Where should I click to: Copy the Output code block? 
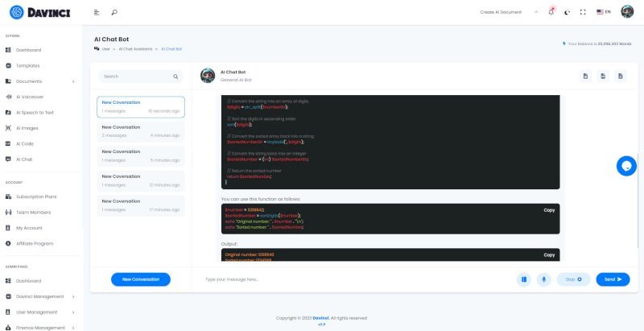click(549, 255)
